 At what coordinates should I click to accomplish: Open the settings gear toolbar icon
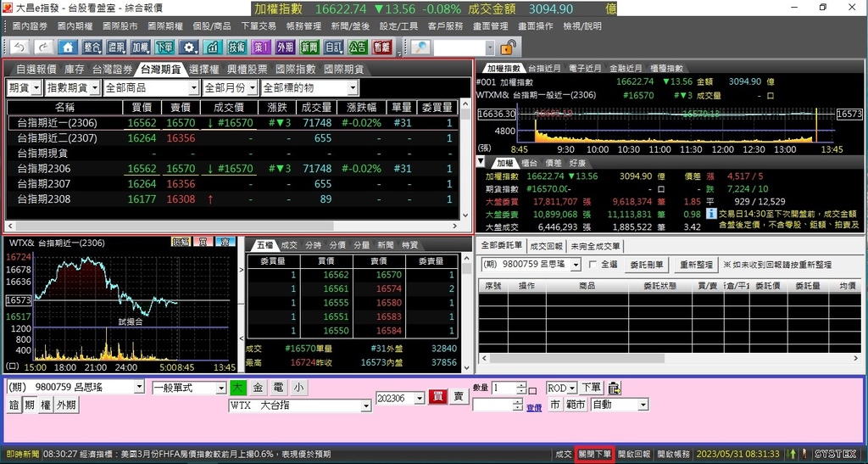(189, 47)
